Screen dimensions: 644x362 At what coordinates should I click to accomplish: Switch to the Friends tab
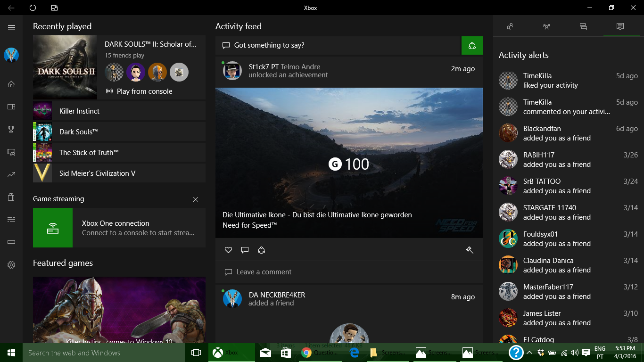pos(510,26)
